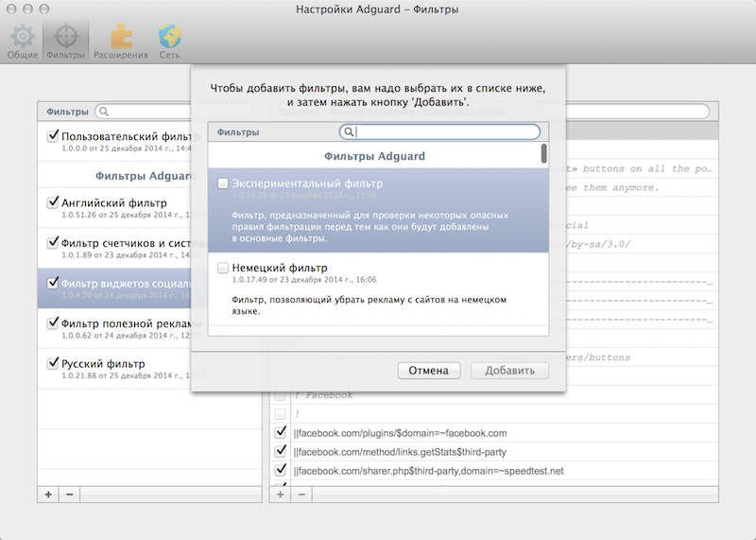This screenshot has height=540, width=756.
Task: Uncheck the Английский фильтр checkbox
Action: [x=53, y=202]
